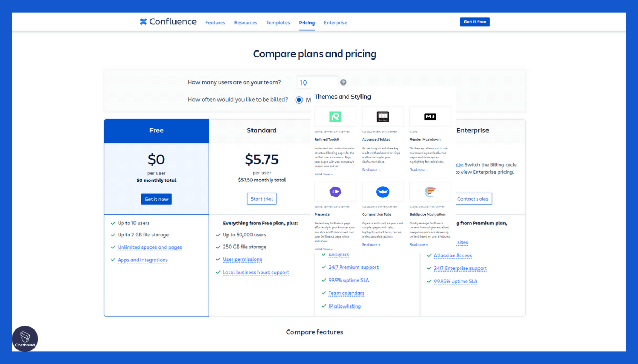
Task: Open the Render Markdown app icon
Action: point(430,116)
